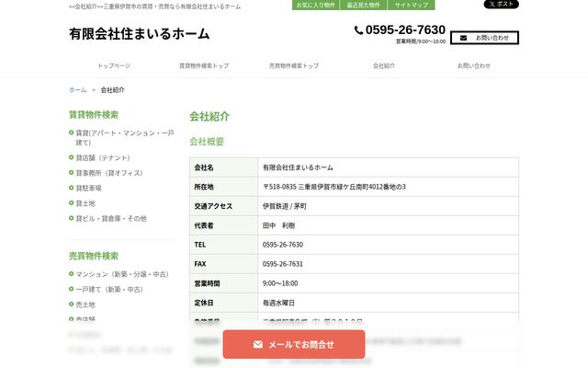Go to お問い合わせ in navigation bar
Image resolution: width=588 pixels, height=368 pixels.
pos(474,65)
